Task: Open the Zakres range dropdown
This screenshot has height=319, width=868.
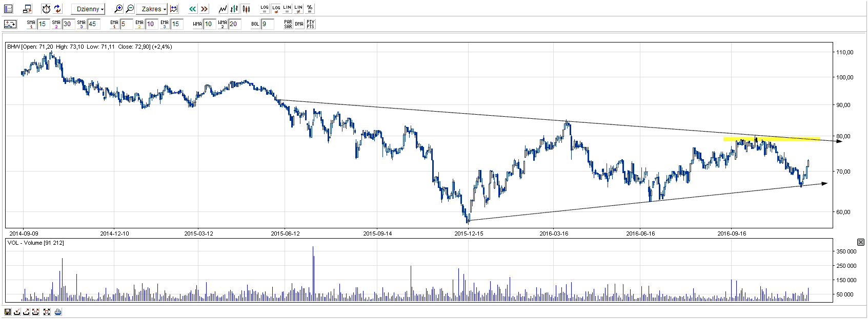Action: 154,9
